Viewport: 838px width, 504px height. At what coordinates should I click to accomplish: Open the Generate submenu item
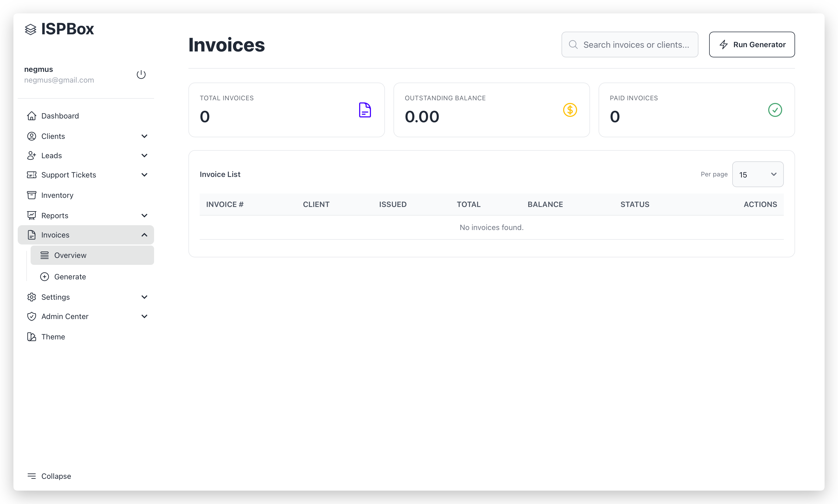(70, 277)
